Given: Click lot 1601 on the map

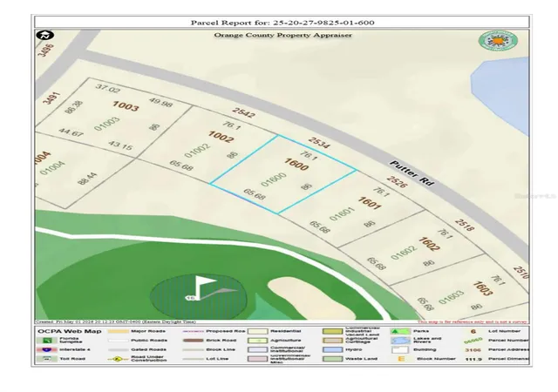Looking at the screenshot, I should [x=370, y=204].
